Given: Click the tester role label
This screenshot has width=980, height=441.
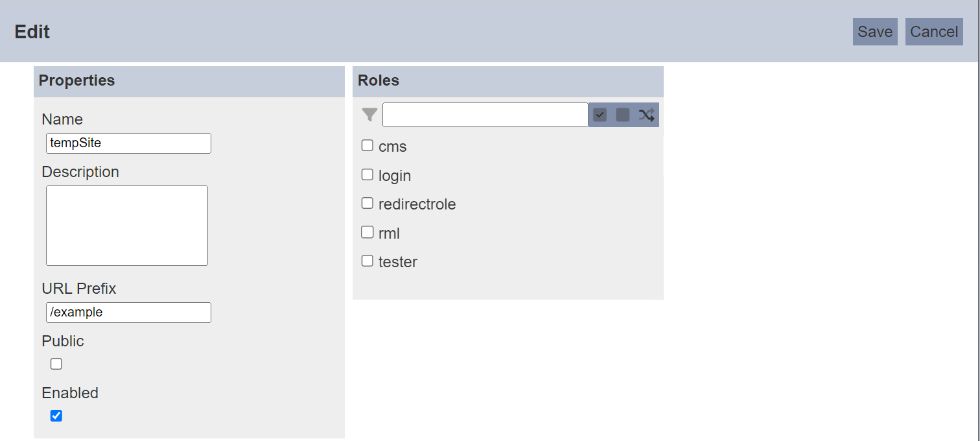Looking at the screenshot, I should tap(398, 262).
